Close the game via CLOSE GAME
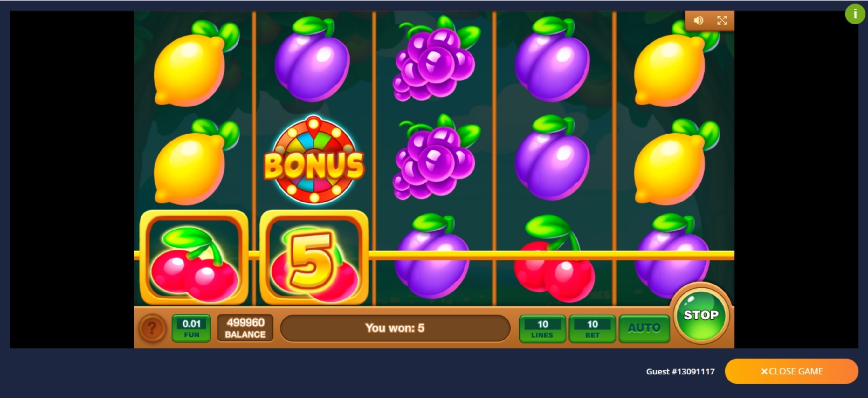Image resolution: width=868 pixels, height=398 pixels. [x=791, y=371]
